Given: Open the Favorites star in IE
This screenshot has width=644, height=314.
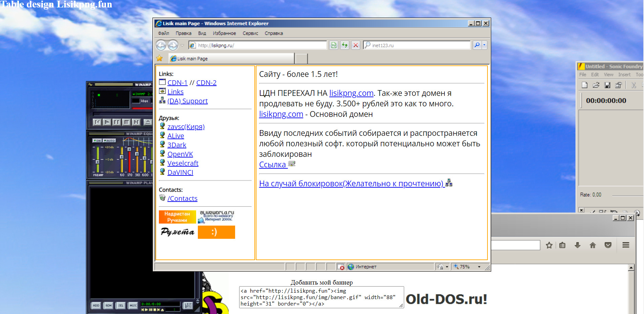Looking at the screenshot, I should [x=160, y=58].
